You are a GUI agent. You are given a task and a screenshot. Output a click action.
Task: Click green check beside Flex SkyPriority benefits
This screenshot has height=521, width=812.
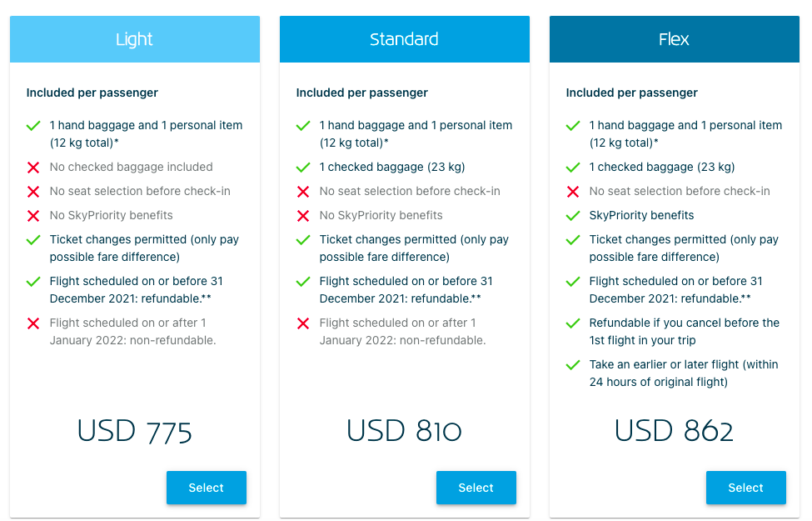click(573, 216)
